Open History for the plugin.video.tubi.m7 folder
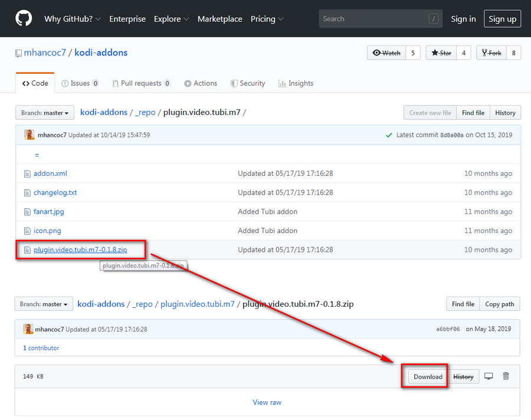 (x=505, y=113)
